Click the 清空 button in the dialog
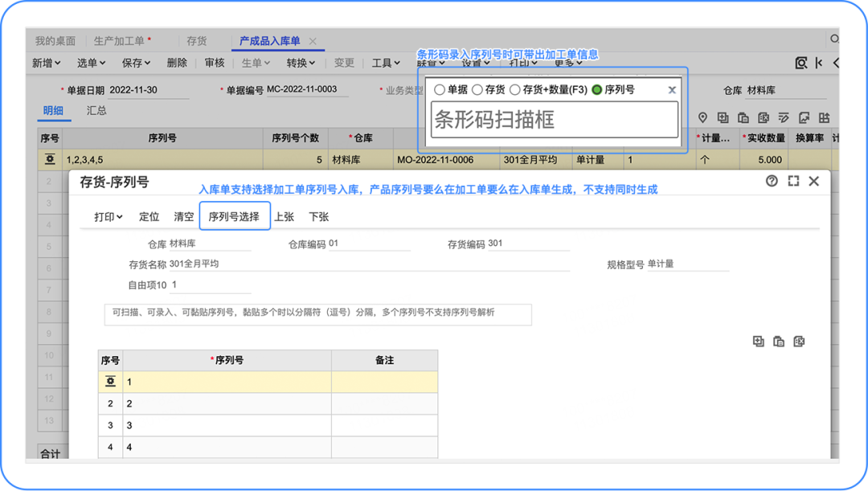Viewport: 868px width, 491px height. (x=184, y=217)
